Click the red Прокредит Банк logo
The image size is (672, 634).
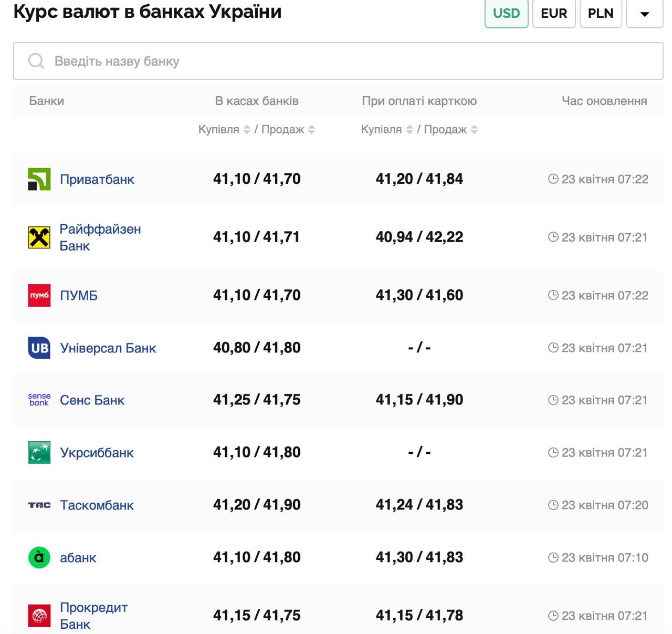point(39,616)
